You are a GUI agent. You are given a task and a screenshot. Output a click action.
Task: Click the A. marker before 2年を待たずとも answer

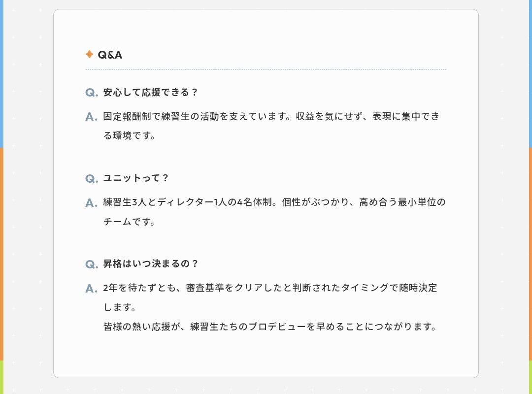coord(91,289)
